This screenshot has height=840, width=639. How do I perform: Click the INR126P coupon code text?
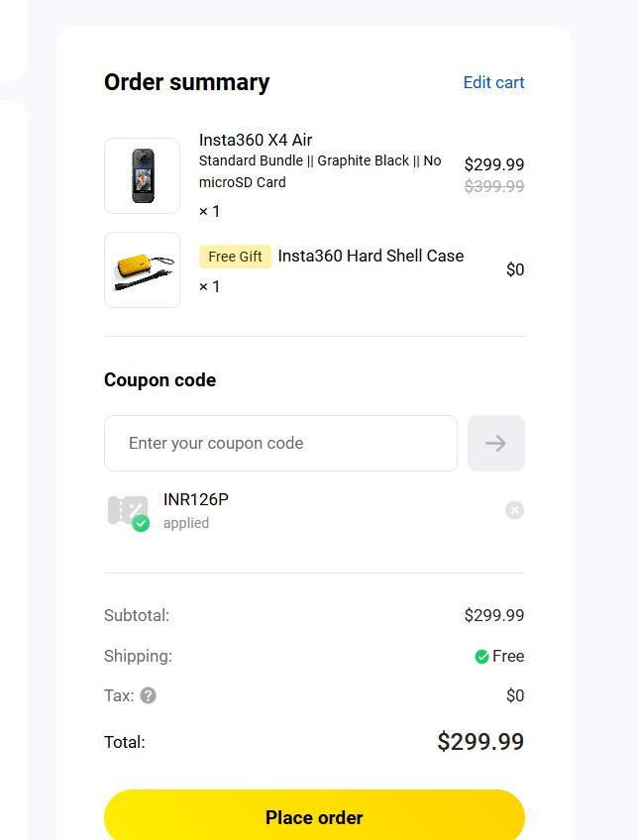196,499
